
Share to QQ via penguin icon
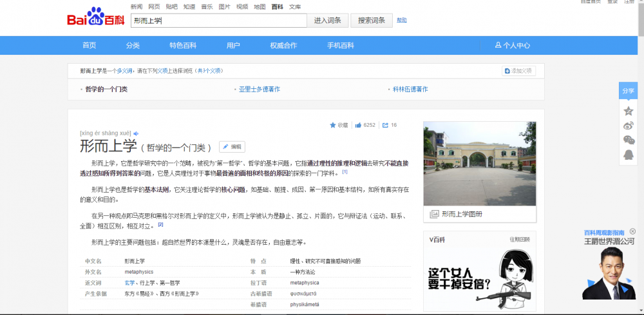tap(629, 155)
